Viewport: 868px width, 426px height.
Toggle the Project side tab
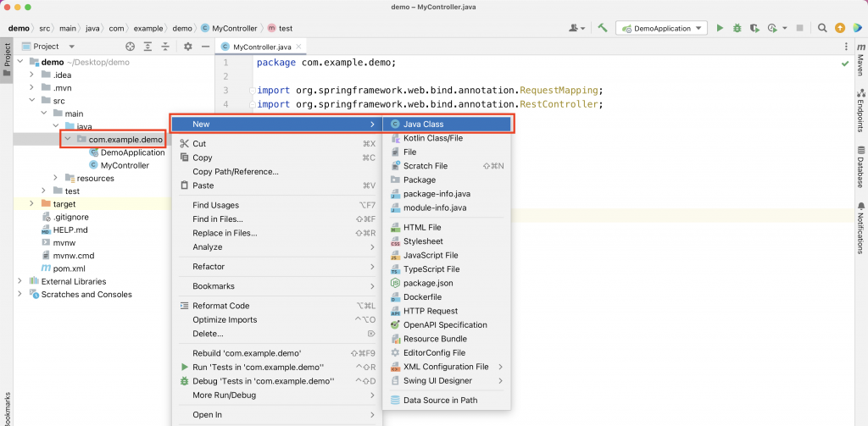click(7, 61)
